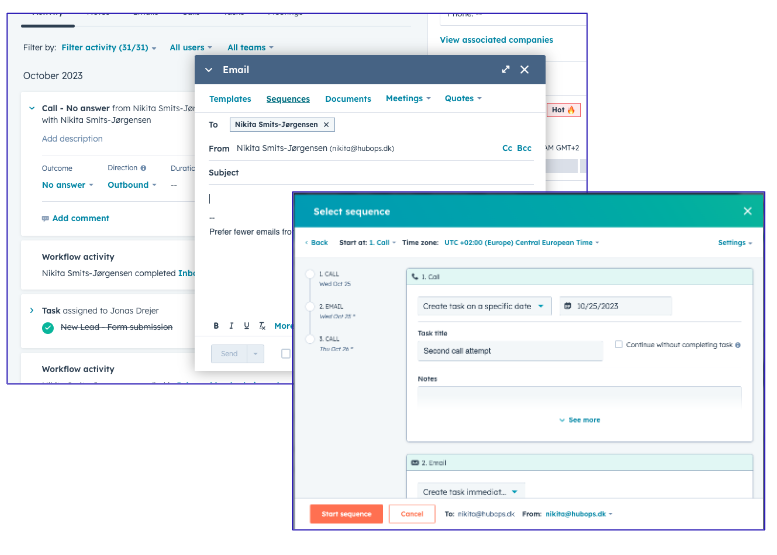Expand Email window with diagonal arrows icon
The image size is (777, 555).
[505, 69]
